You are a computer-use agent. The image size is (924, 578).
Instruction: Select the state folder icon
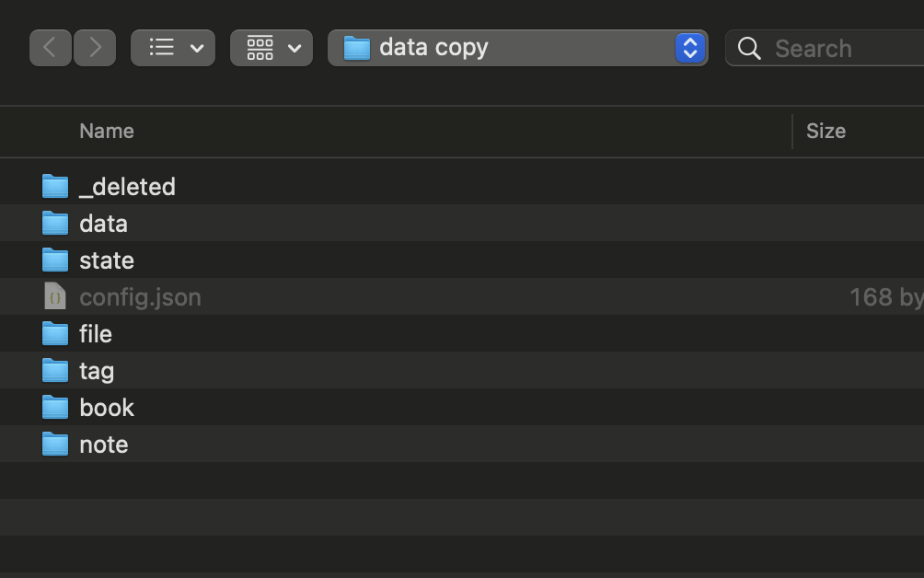[x=55, y=260]
